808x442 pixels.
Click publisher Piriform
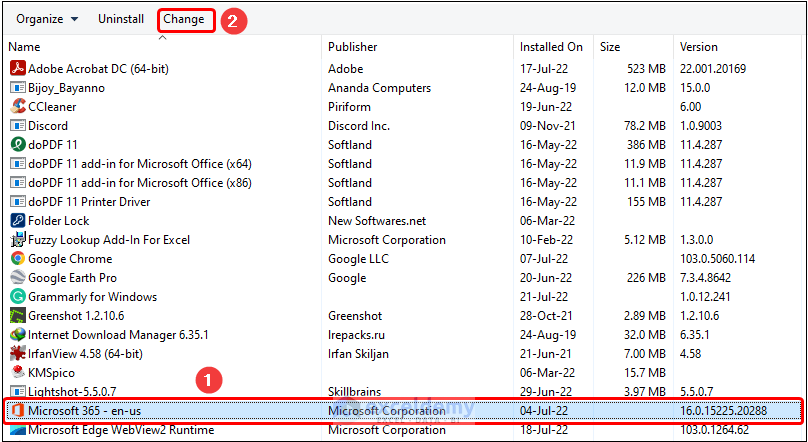click(x=349, y=107)
